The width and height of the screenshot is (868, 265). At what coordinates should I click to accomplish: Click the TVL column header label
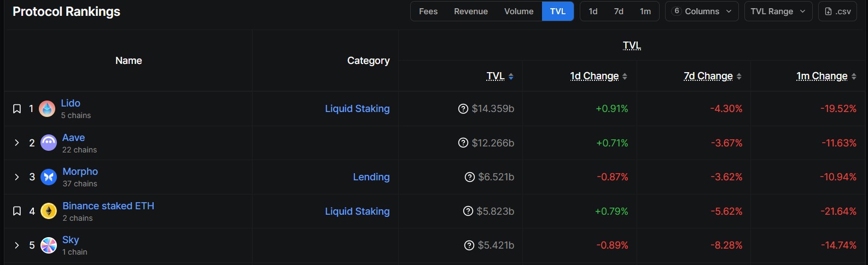(x=496, y=76)
